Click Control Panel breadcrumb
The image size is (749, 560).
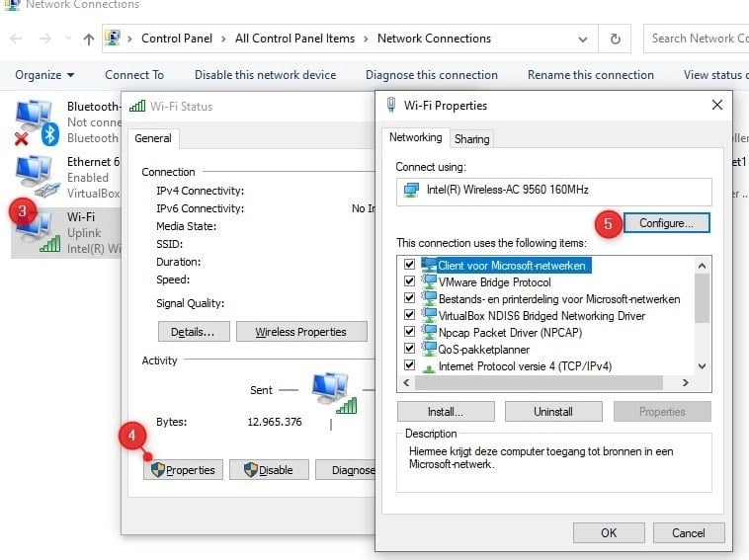177,39
